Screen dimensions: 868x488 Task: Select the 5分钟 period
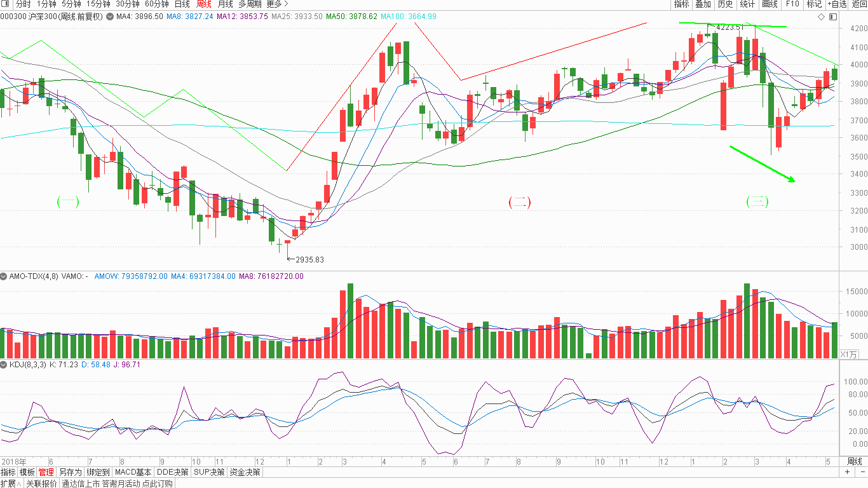coord(71,4)
